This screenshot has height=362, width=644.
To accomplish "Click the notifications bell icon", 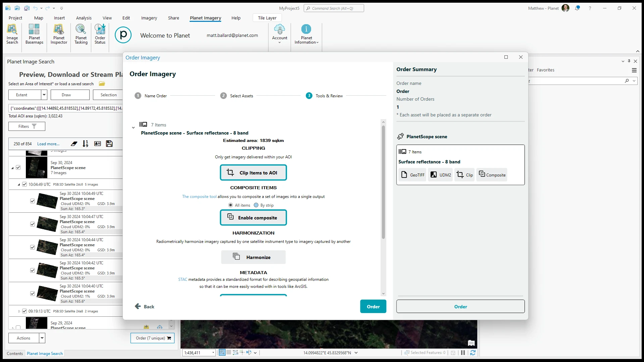I will (577, 8).
